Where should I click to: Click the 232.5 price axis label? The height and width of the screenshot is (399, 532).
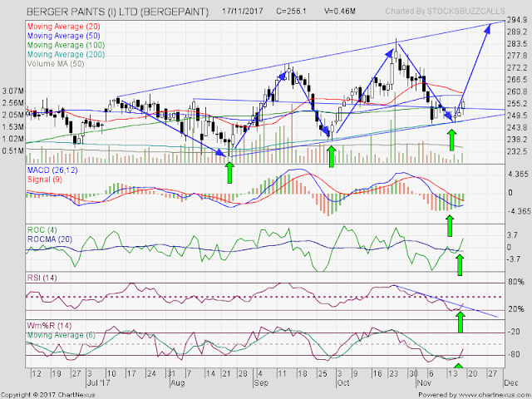click(517, 151)
